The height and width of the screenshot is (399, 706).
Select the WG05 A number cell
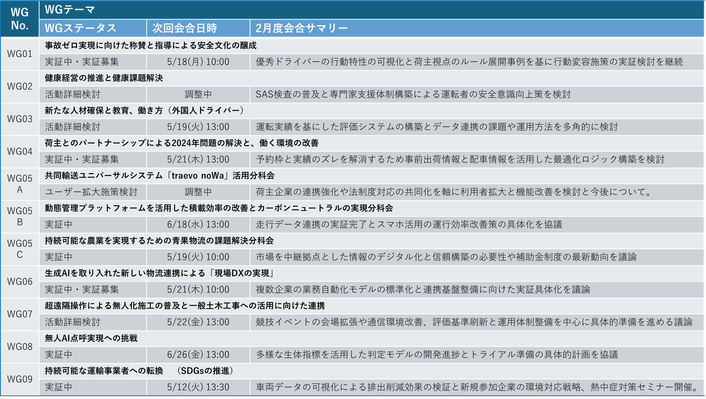click(x=19, y=184)
